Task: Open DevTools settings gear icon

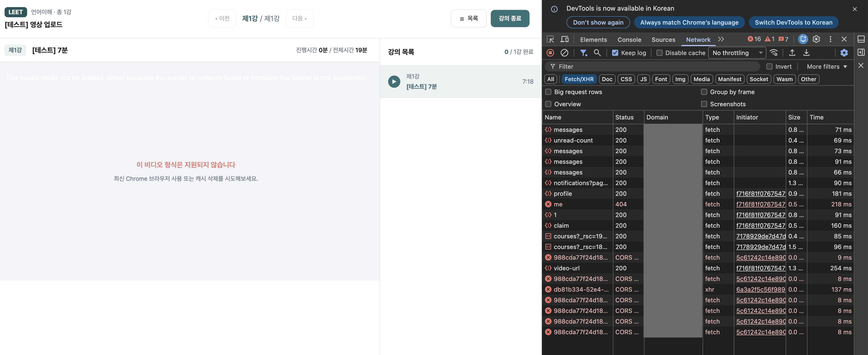Action: click(816, 39)
